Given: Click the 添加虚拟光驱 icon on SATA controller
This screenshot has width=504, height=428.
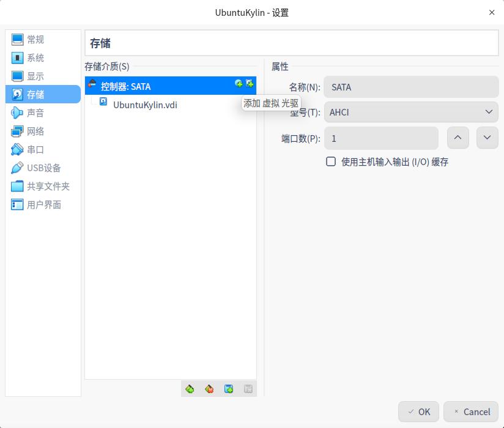Looking at the screenshot, I should (x=238, y=82).
